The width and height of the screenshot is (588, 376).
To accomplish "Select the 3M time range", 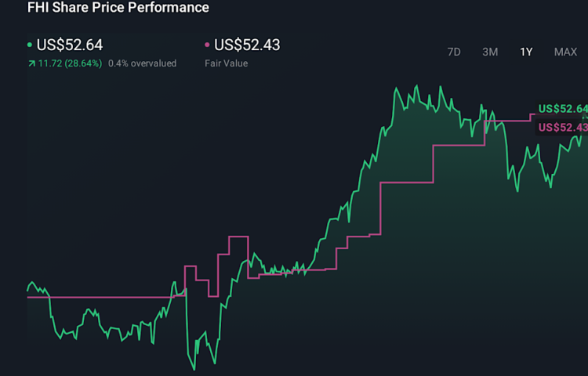I will [x=490, y=52].
